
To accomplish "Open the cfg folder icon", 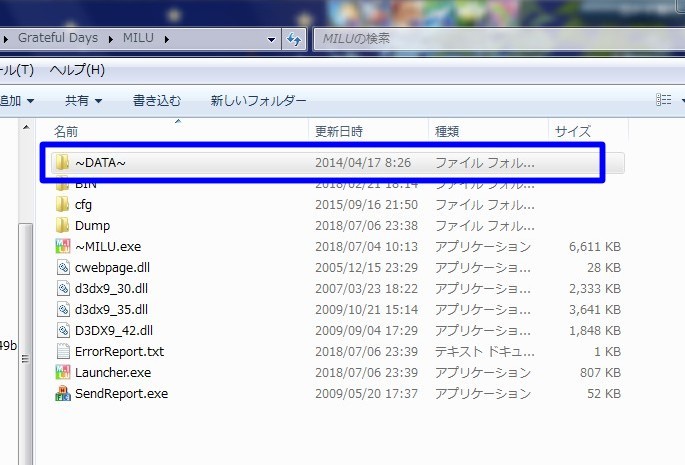I will [62, 204].
